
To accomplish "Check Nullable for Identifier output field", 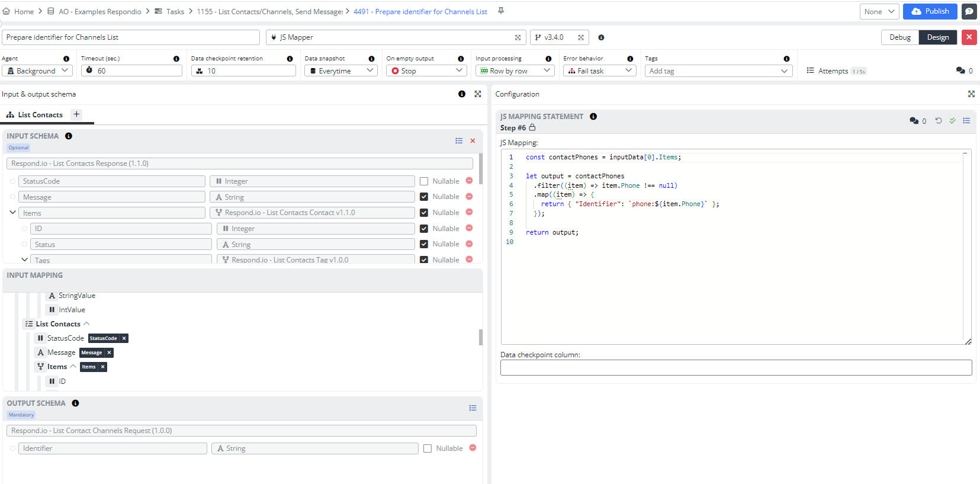I will (x=428, y=448).
